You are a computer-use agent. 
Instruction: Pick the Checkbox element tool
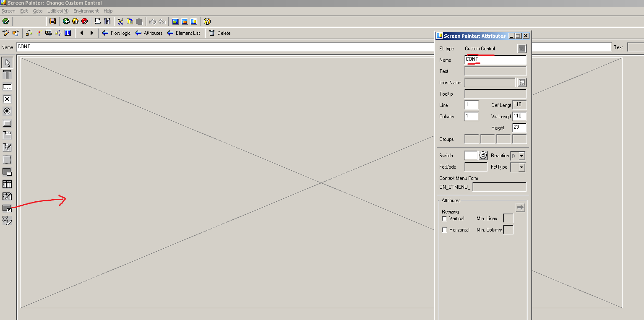click(7, 99)
